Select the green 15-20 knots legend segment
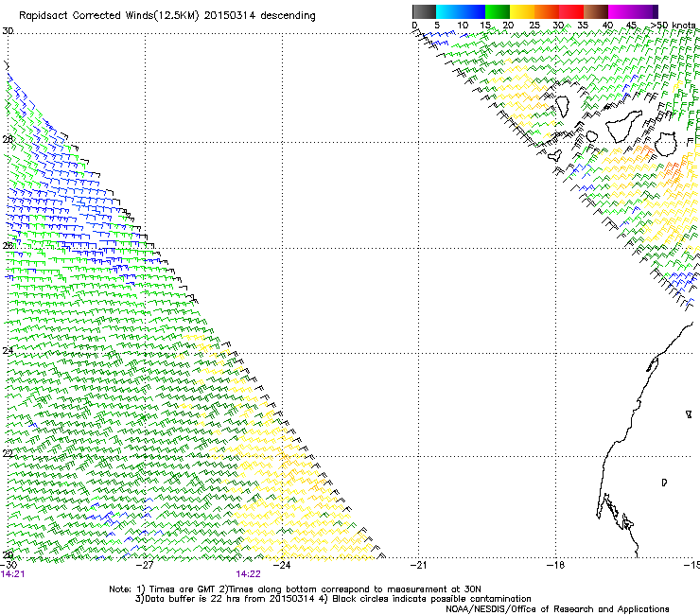Screen dimensions: 700x615 pyautogui.click(x=498, y=11)
